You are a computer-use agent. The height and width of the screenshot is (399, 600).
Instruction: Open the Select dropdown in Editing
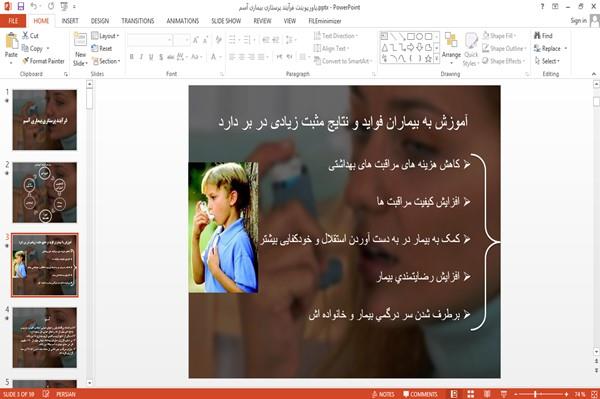547,61
